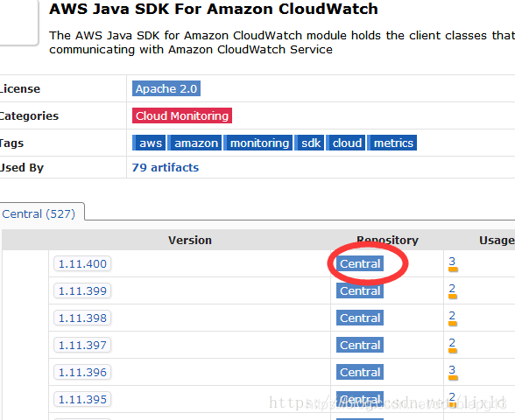The width and height of the screenshot is (515, 420).
Task: Click Central repository for version 1.11.400
Action: click(x=360, y=263)
